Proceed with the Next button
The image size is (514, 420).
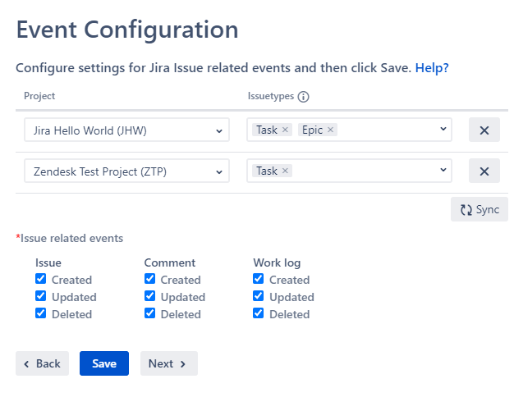coord(169,363)
